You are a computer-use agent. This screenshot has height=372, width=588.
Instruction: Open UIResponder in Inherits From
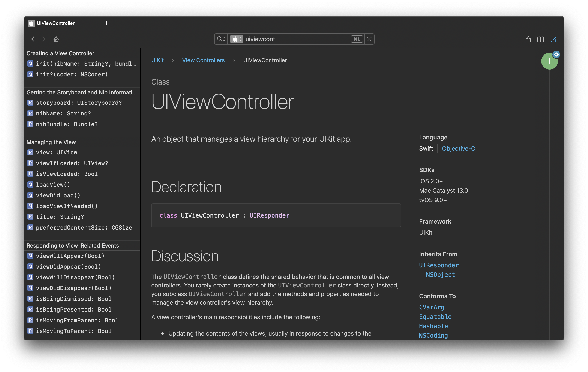(x=439, y=265)
